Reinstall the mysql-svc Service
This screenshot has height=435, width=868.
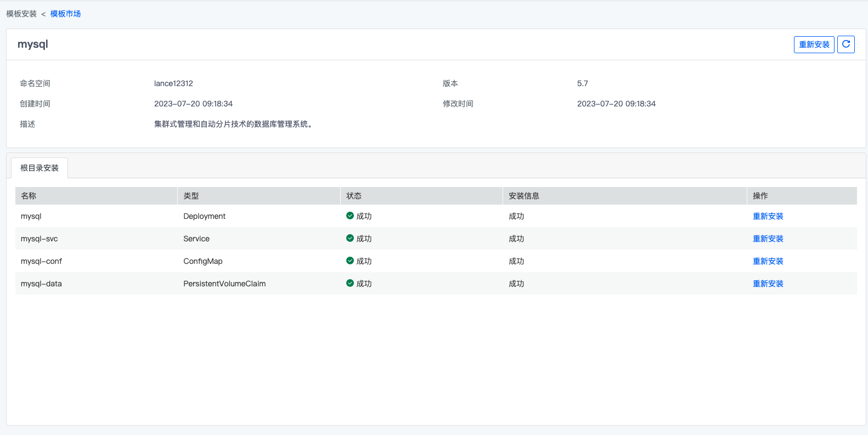768,239
